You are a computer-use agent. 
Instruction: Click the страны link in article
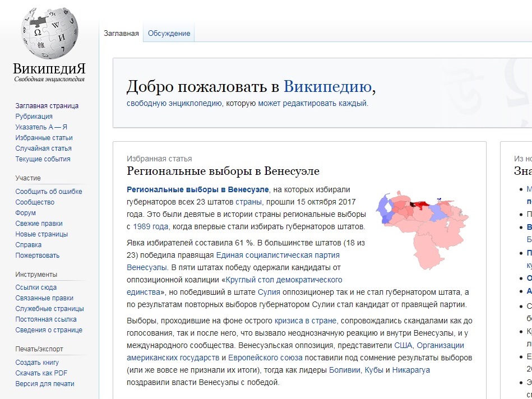click(x=249, y=202)
